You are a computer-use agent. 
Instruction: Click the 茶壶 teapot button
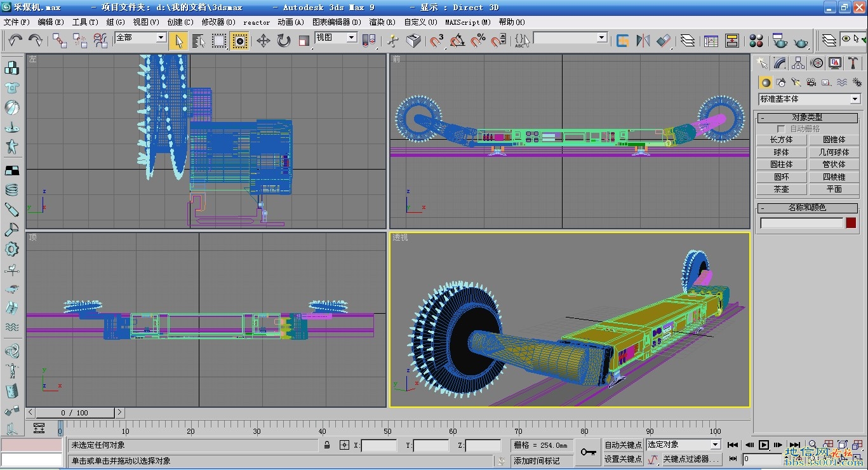(x=781, y=189)
